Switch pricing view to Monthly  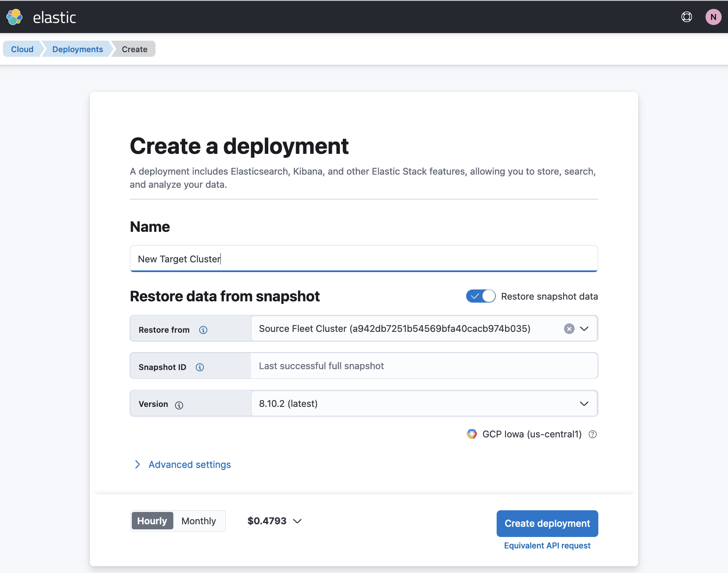[198, 521]
